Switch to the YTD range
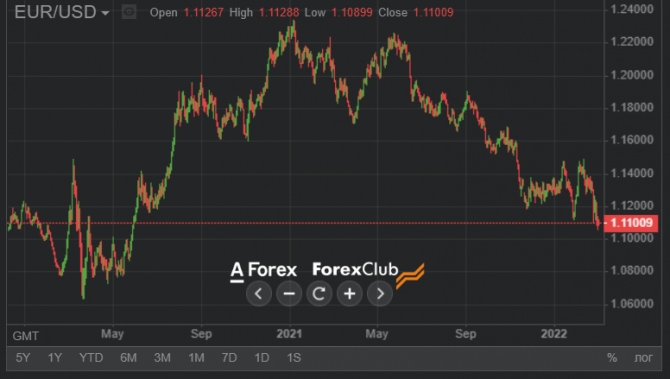 pyautogui.click(x=91, y=358)
